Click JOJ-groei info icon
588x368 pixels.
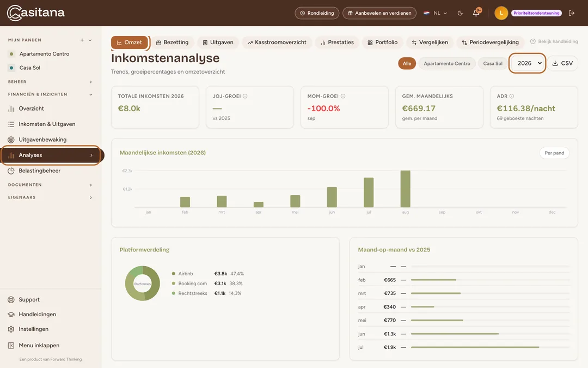tap(245, 96)
